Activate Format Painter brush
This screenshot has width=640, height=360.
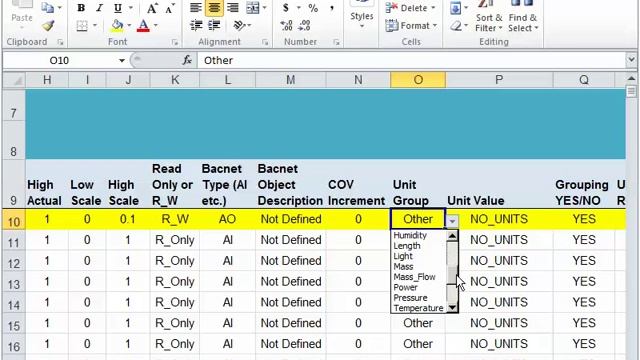click(x=48, y=26)
